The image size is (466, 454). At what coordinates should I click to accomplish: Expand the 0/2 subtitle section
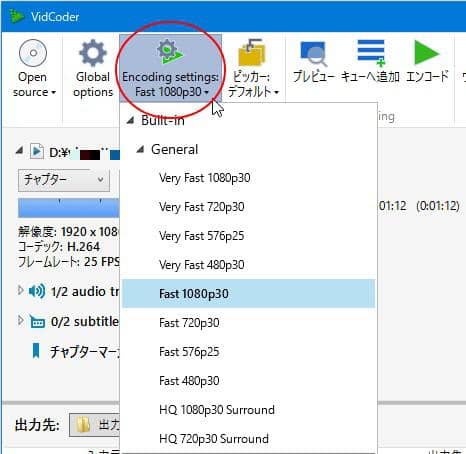(x=20, y=320)
